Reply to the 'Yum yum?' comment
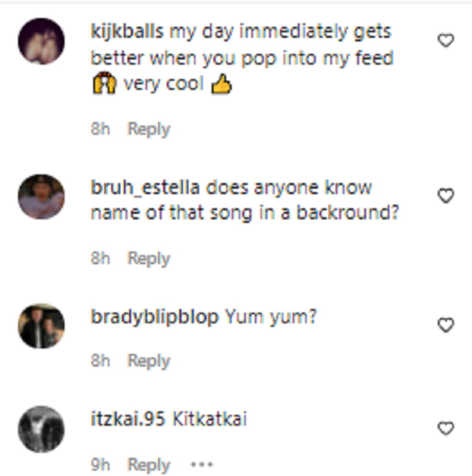 coord(149,361)
